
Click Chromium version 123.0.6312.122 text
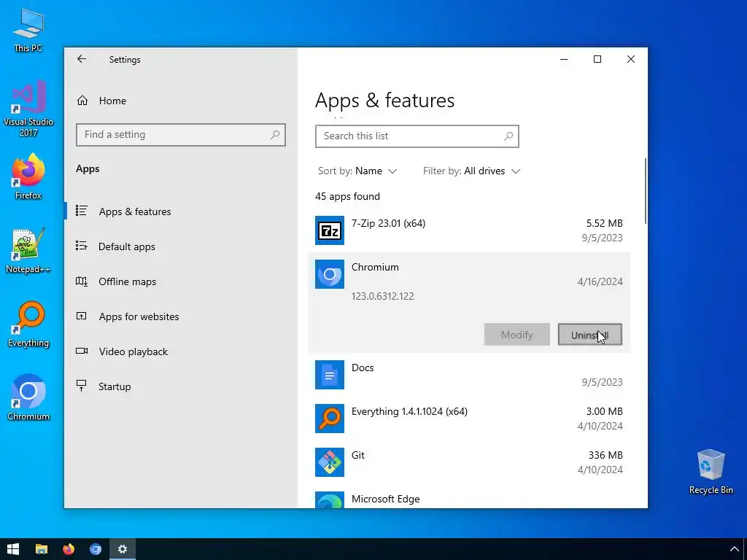pyautogui.click(x=382, y=296)
